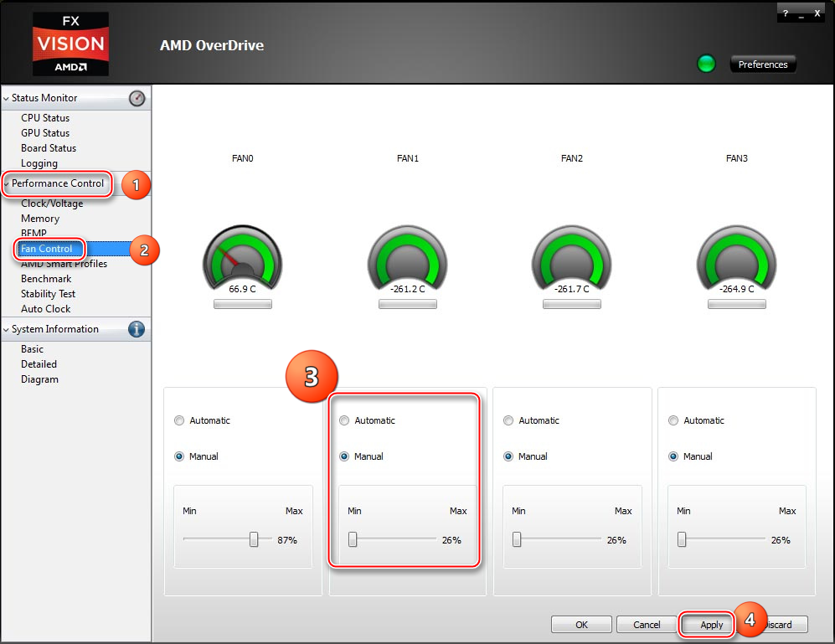Select Manual mode for FAN3
835x644 pixels.
coord(673,456)
